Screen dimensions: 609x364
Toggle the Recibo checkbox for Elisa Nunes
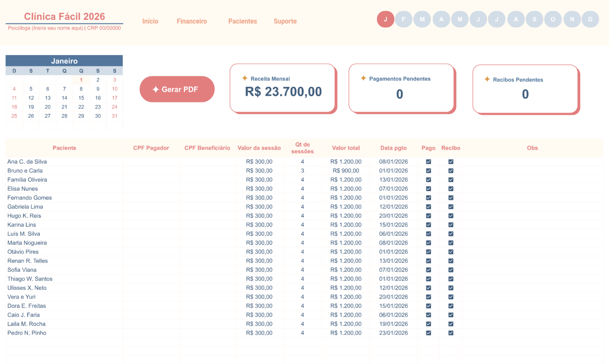[x=451, y=189]
